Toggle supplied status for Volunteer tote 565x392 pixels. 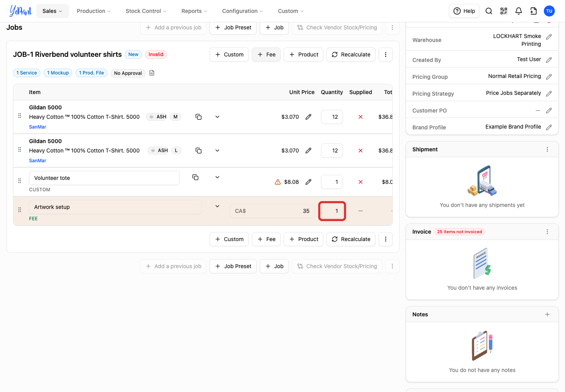[361, 182]
